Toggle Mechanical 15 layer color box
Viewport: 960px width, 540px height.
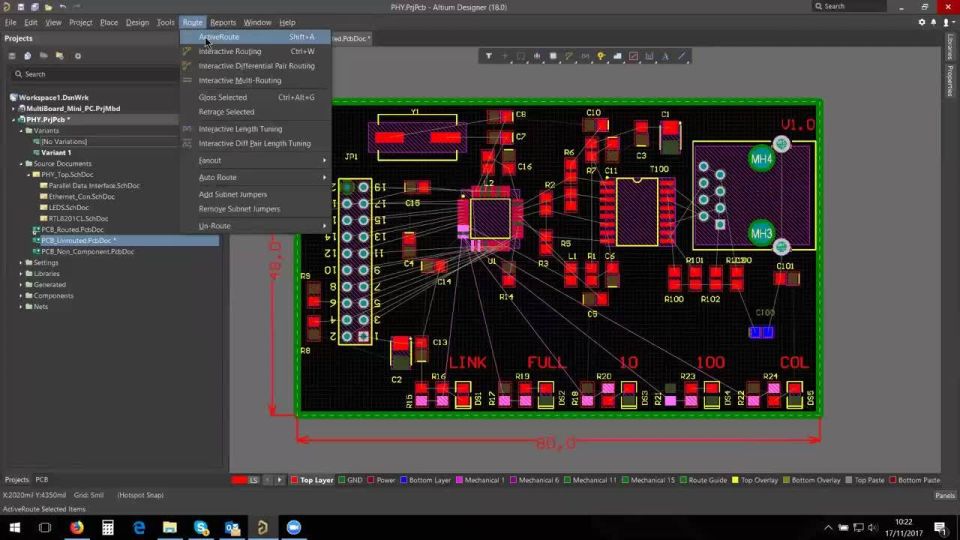625,480
